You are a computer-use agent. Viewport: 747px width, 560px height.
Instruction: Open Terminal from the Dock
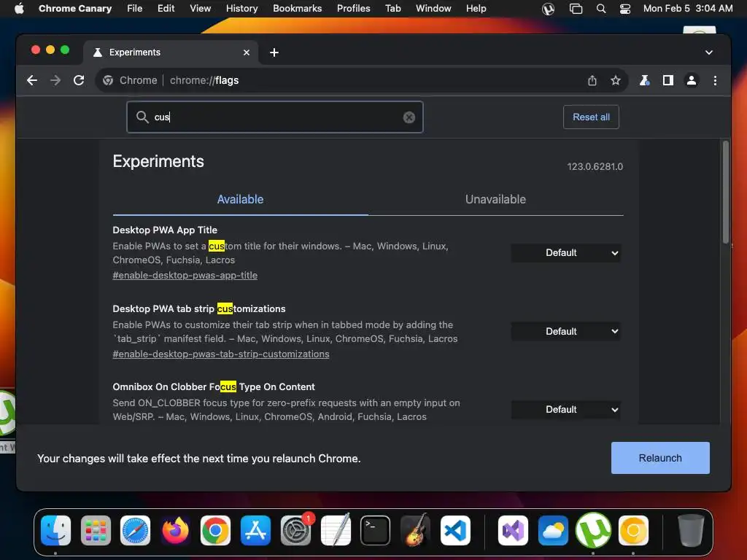tap(376, 530)
